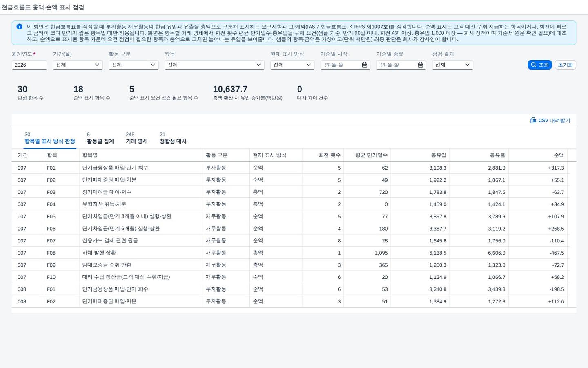Screen dimensions: 588x368
Task: Click the 초기화 reset button
Action: click(566, 65)
